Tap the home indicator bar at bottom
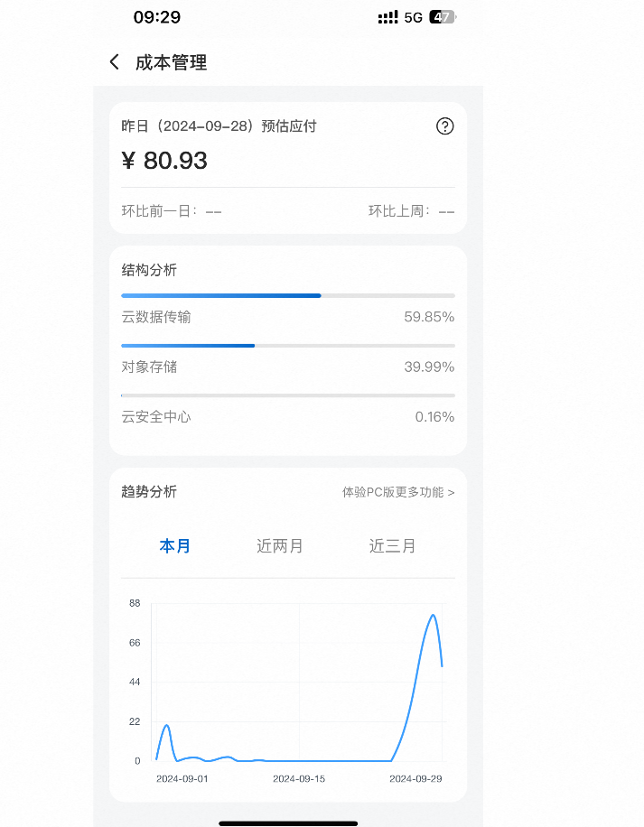The image size is (644, 827). tap(288, 823)
